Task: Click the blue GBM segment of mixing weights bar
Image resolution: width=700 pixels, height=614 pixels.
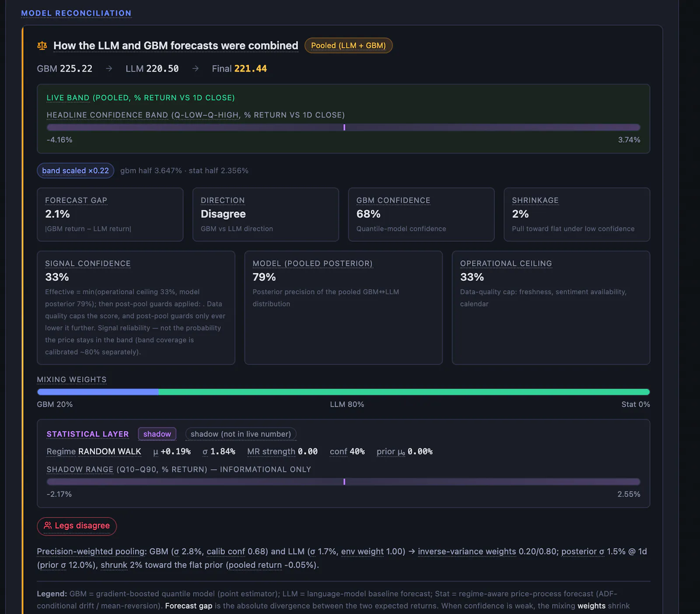Action: click(x=98, y=392)
